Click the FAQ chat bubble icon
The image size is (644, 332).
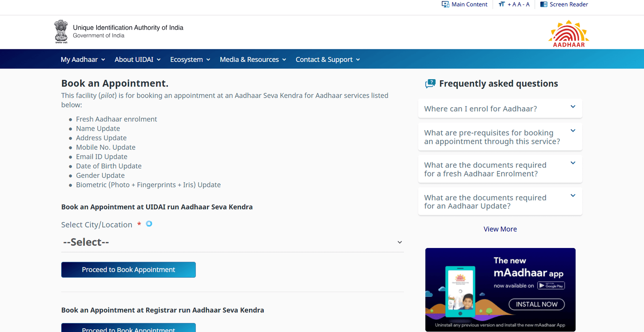point(430,84)
